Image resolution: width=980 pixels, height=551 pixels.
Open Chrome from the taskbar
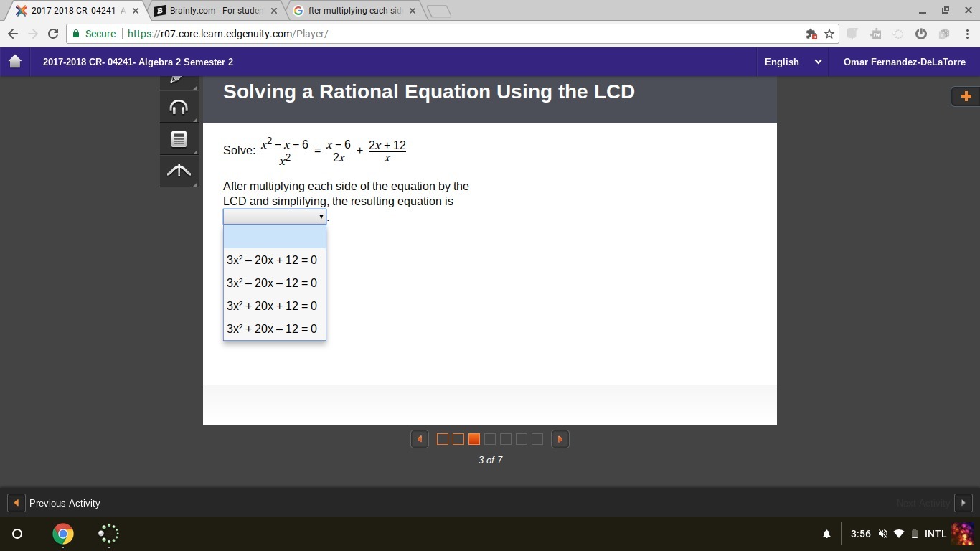coord(63,534)
